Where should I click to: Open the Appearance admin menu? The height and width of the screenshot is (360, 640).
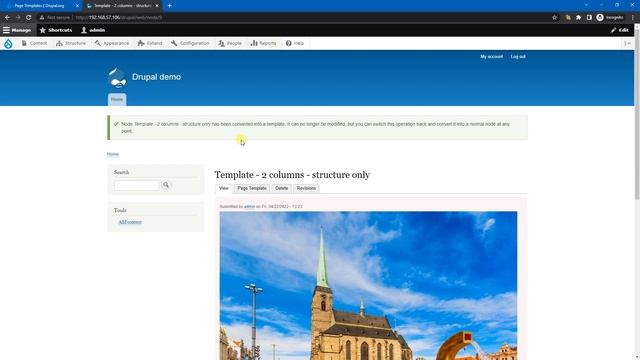[x=112, y=43]
